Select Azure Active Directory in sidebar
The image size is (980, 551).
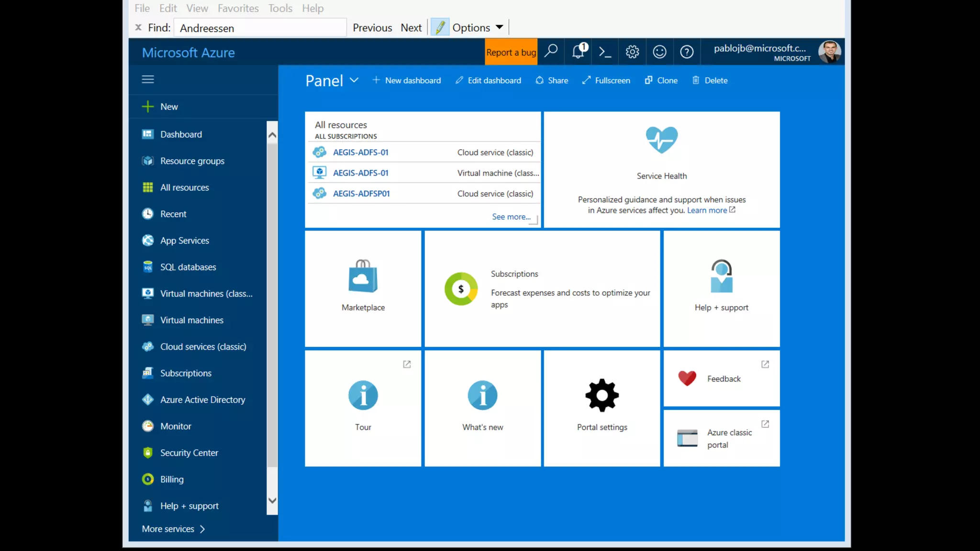tap(202, 399)
